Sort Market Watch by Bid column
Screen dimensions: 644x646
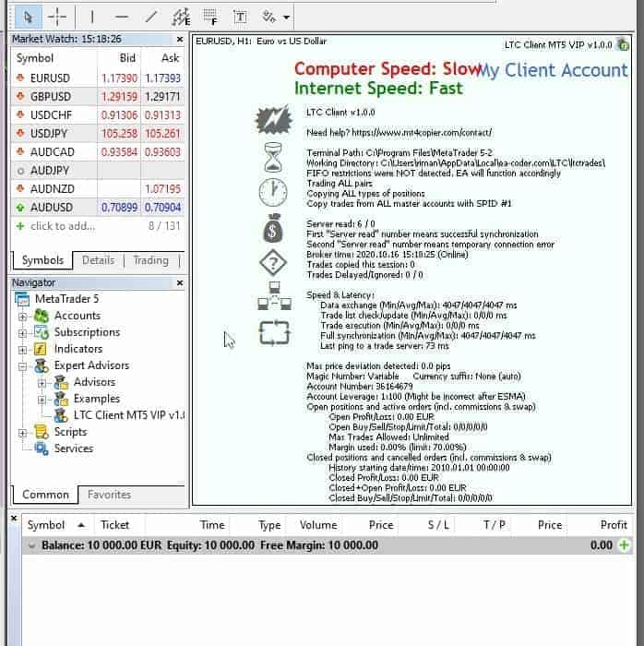127,58
